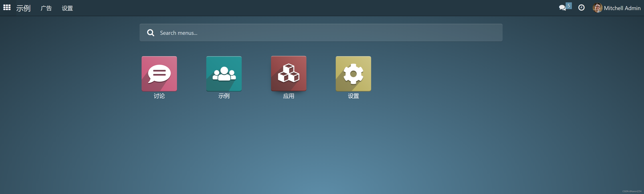
Task: Click the 示例 label below the teal icon
Action: coord(224,96)
